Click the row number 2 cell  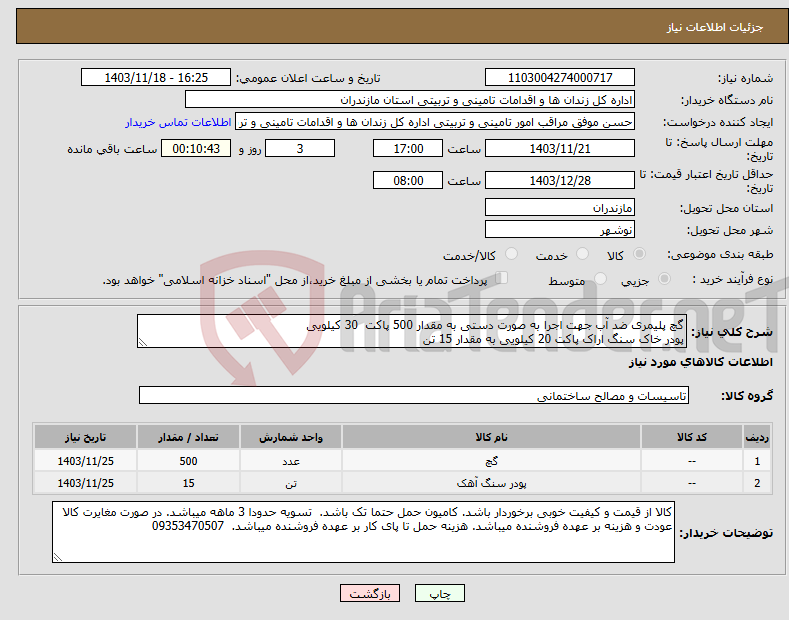coord(757,483)
